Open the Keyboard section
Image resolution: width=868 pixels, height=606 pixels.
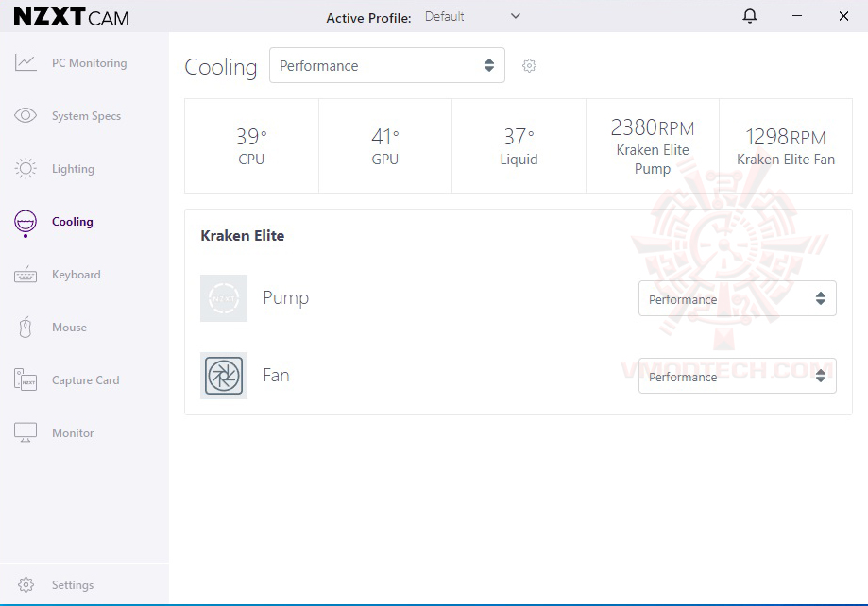pos(77,275)
